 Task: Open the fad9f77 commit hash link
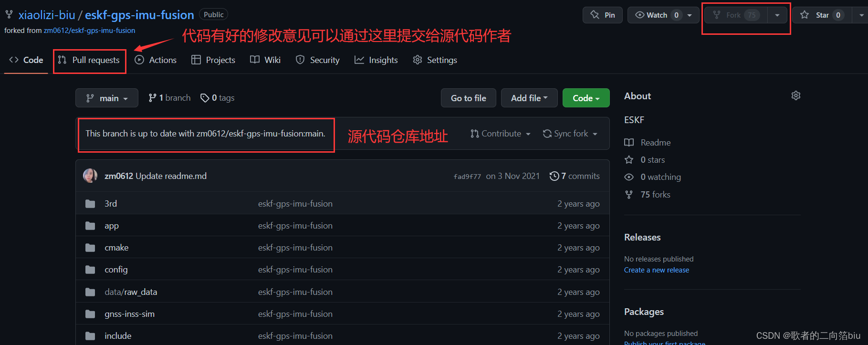(467, 177)
